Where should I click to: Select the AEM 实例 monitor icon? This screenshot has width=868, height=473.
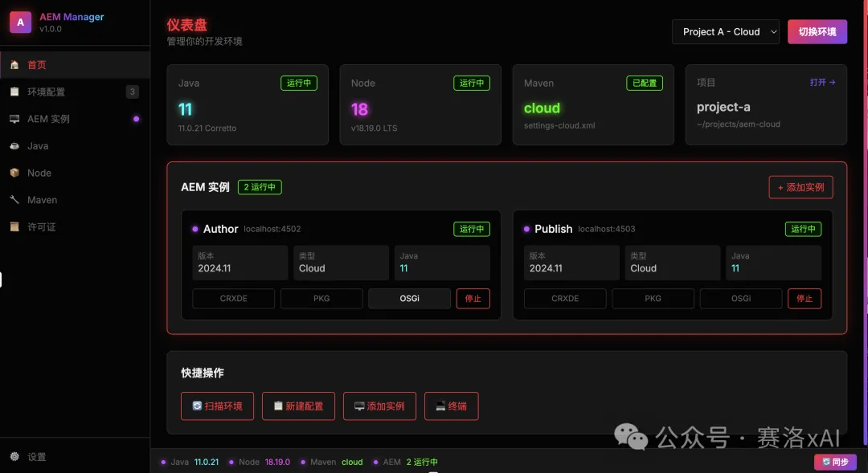(x=14, y=119)
